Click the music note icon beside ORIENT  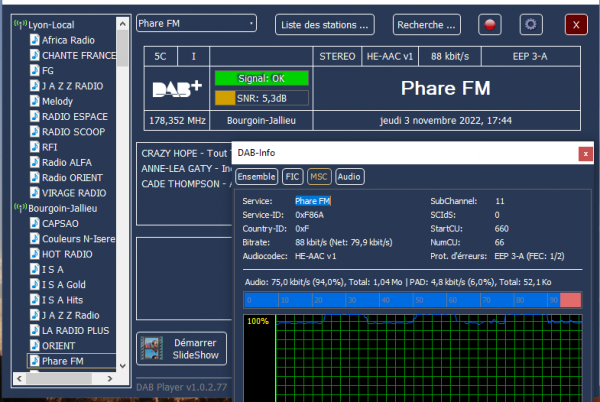[35, 346]
